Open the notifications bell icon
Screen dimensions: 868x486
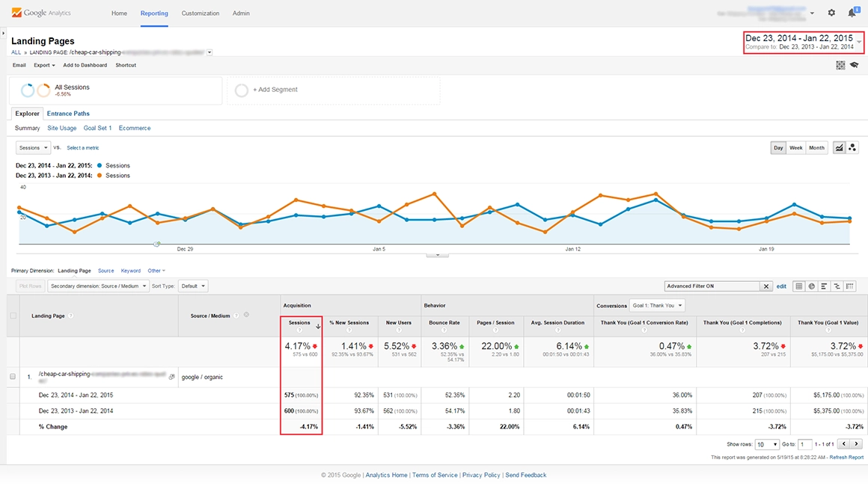853,12
